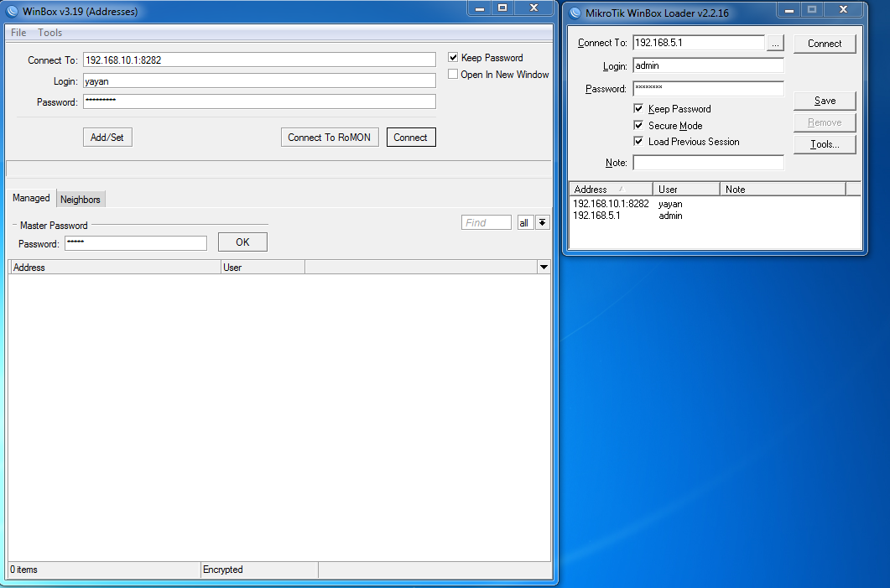Click the Login field containing yayan
Image resolution: width=890 pixels, height=588 pixels.
259,81
